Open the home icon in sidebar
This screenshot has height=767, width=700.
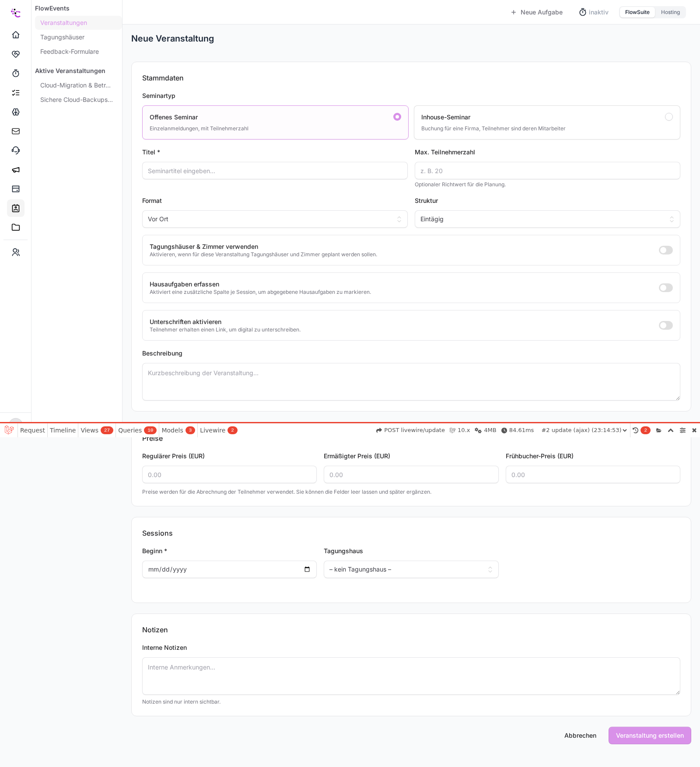(16, 35)
